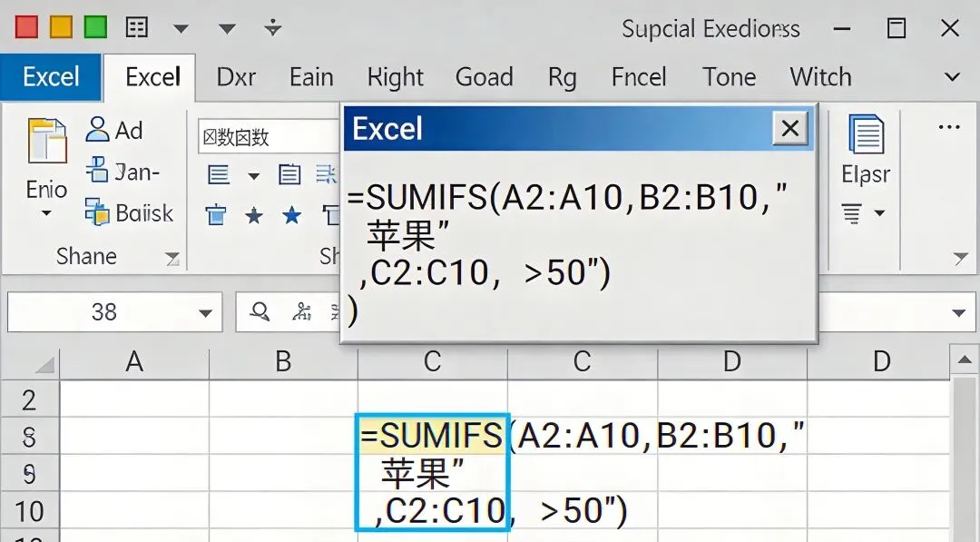Viewport: 980px width, 542px height.
Task: Open the name box dropdown arrow
Action: tap(205, 312)
